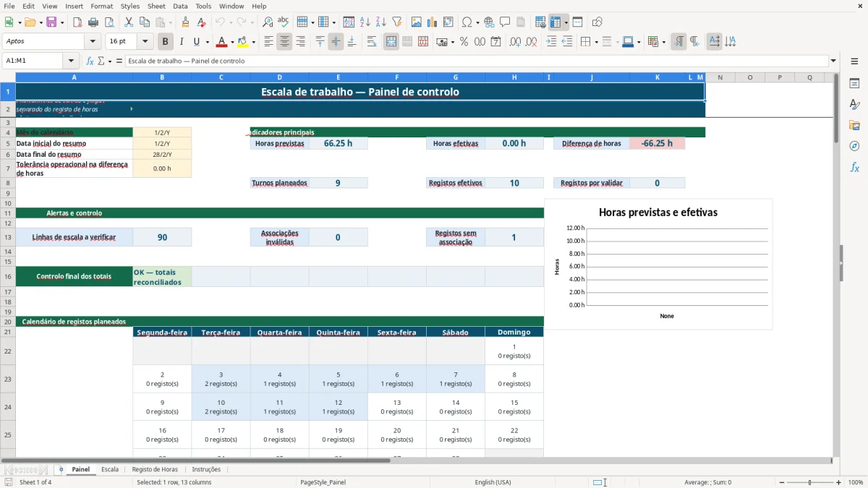Viewport: 868px width, 488px height.
Task: Click the Formula equals button
Action: click(119, 61)
